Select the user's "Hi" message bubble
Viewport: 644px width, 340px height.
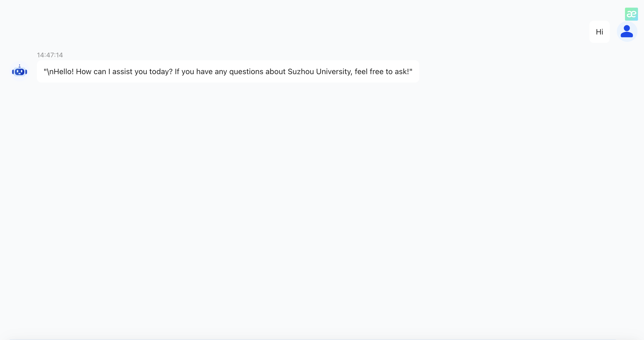[599, 32]
